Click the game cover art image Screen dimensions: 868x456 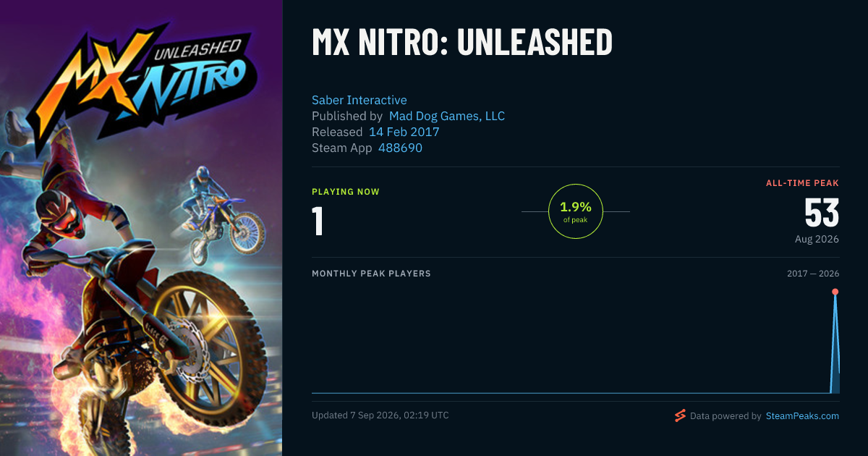coord(141,228)
